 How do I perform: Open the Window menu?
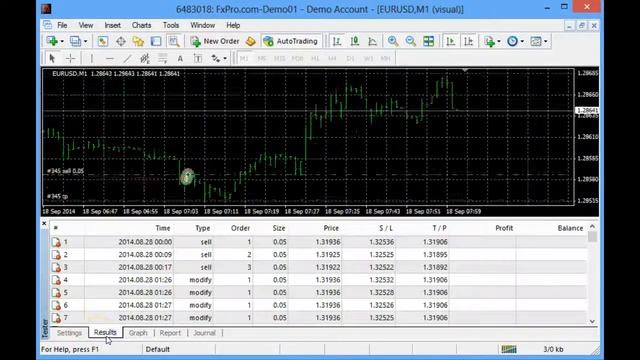[x=202, y=25]
